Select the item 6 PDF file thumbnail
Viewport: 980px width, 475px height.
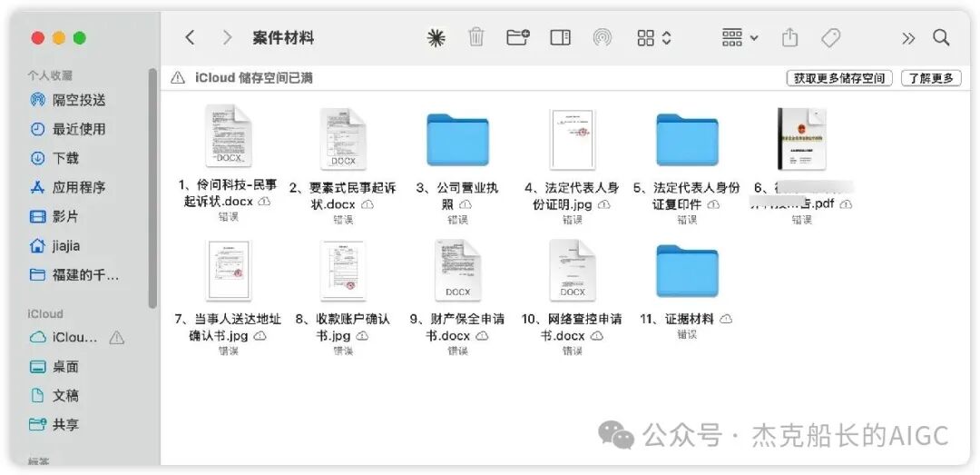point(802,138)
